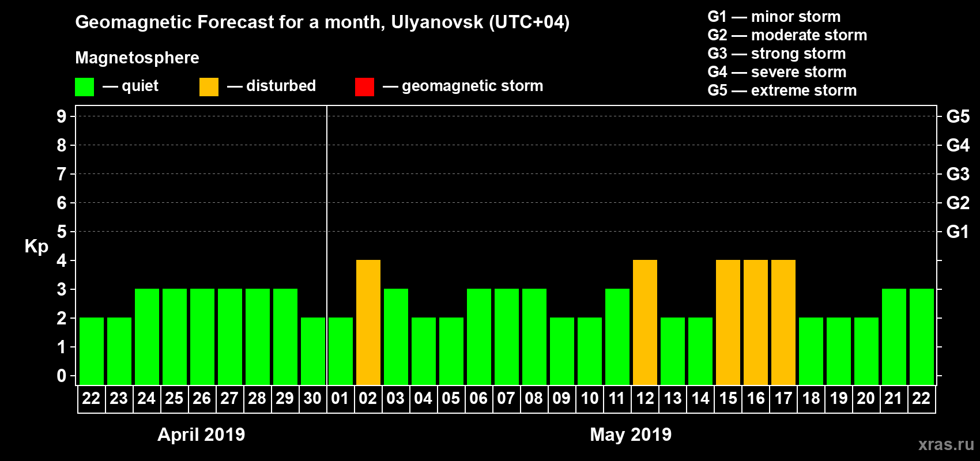Click the May 2019 month label
Screen dimensions: 980x461
tap(631, 434)
